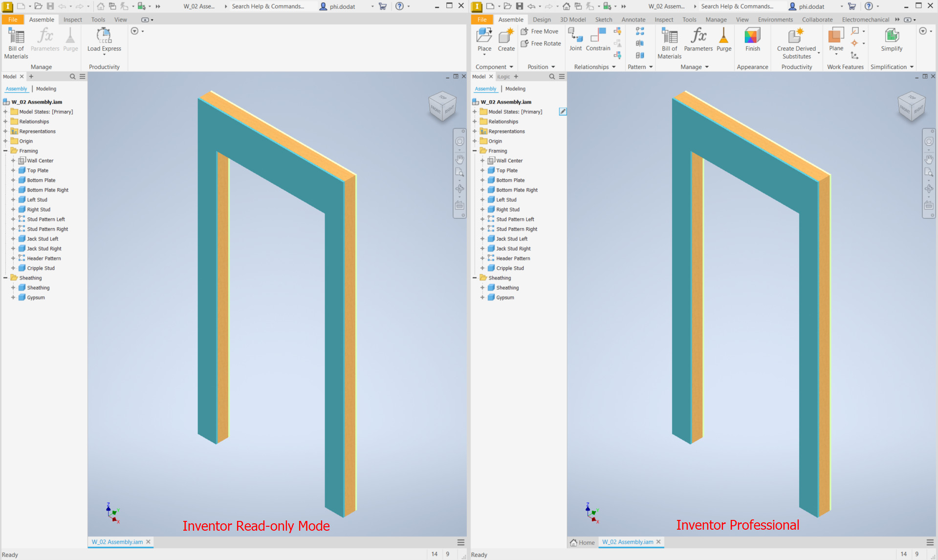This screenshot has height=560, width=938.
Task: Search the Model browser in the read-only window
Action: click(x=73, y=77)
